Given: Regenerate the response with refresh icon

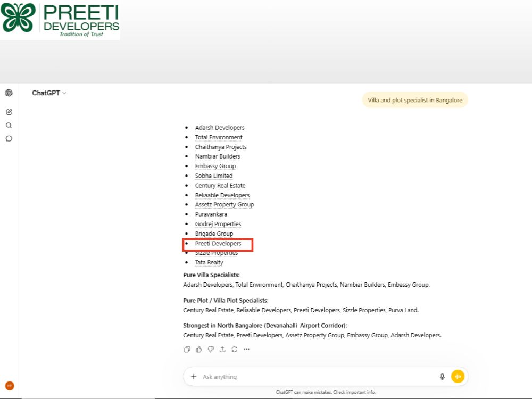Looking at the screenshot, I should tap(235, 349).
